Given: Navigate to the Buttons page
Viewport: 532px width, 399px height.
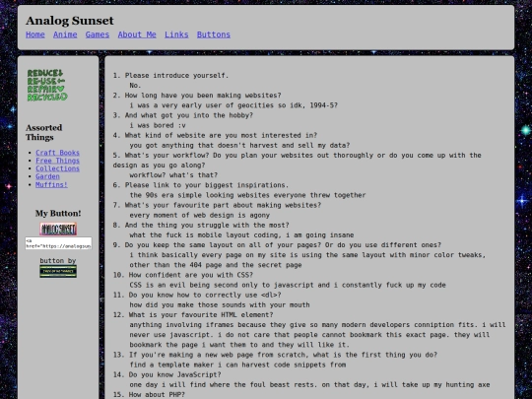Looking at the screenshot, I should click(x=214, y=34).
